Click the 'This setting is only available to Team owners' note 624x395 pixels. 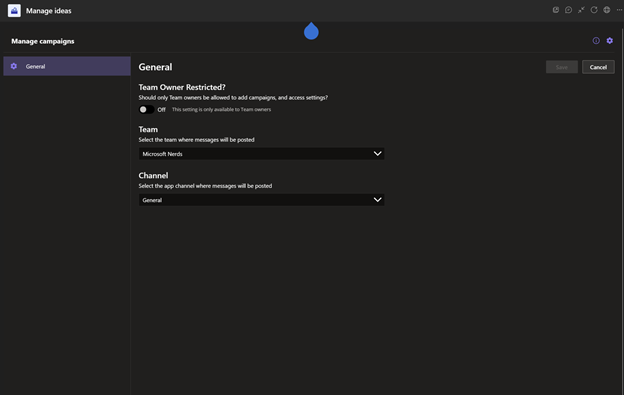pos(221,109)
